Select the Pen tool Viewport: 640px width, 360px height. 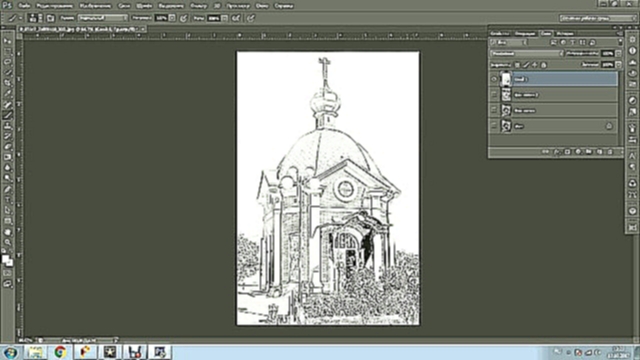[7, 189]
